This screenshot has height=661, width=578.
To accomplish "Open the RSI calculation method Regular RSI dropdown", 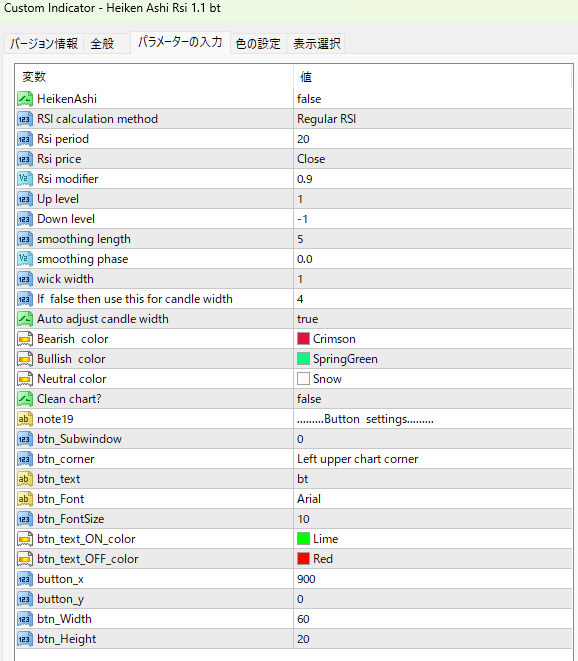I will coord(433,119).
